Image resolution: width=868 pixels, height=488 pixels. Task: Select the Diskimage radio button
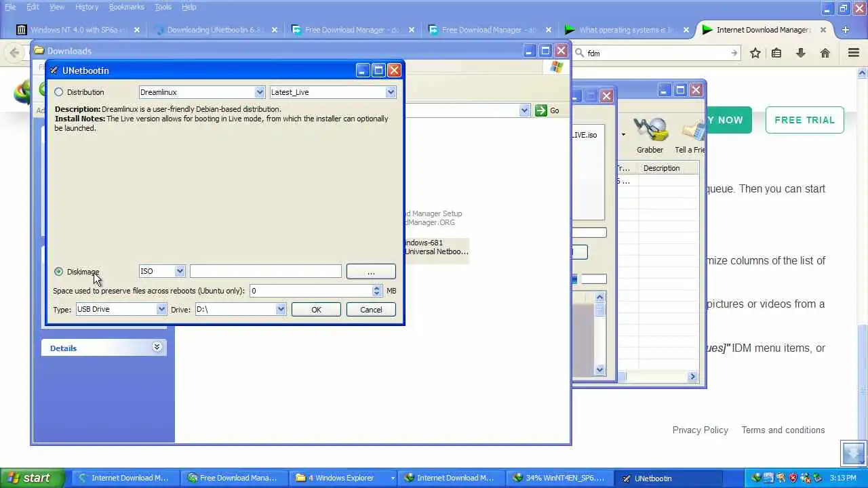(x=59, y=272)
